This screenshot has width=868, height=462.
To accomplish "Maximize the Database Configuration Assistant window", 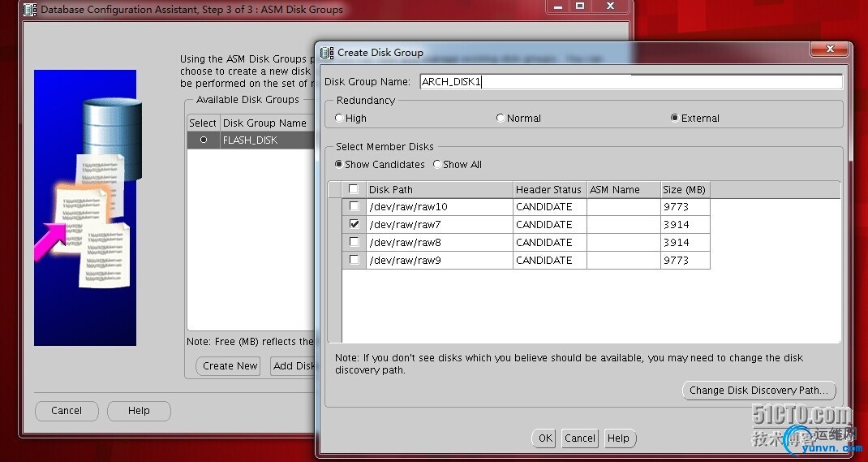I will click(579, 6).
